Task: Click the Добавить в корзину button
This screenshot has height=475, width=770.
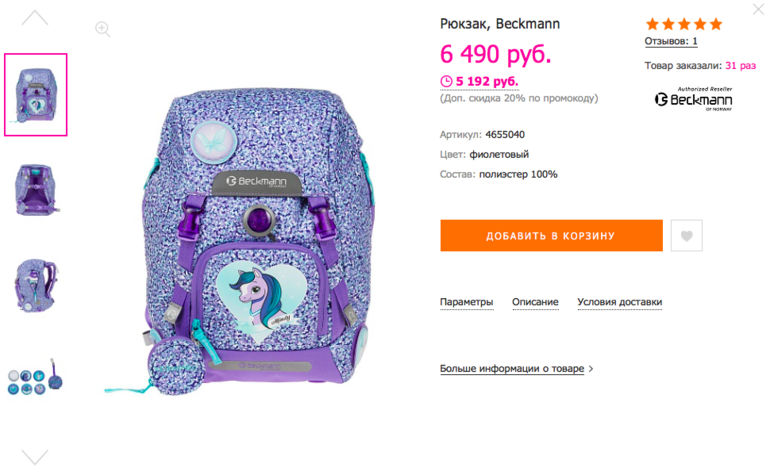Action: [551, 236]
